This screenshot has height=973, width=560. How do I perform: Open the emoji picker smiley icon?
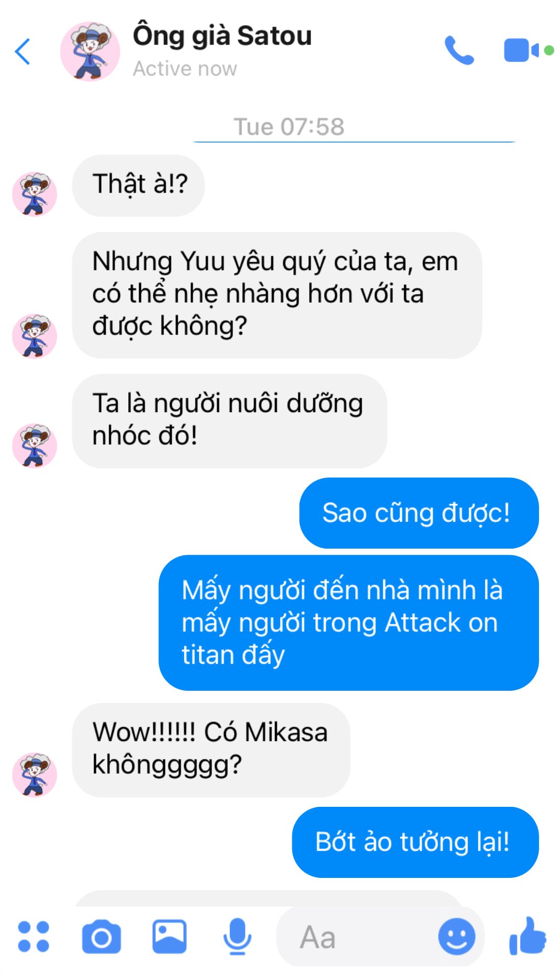(457, 936)
